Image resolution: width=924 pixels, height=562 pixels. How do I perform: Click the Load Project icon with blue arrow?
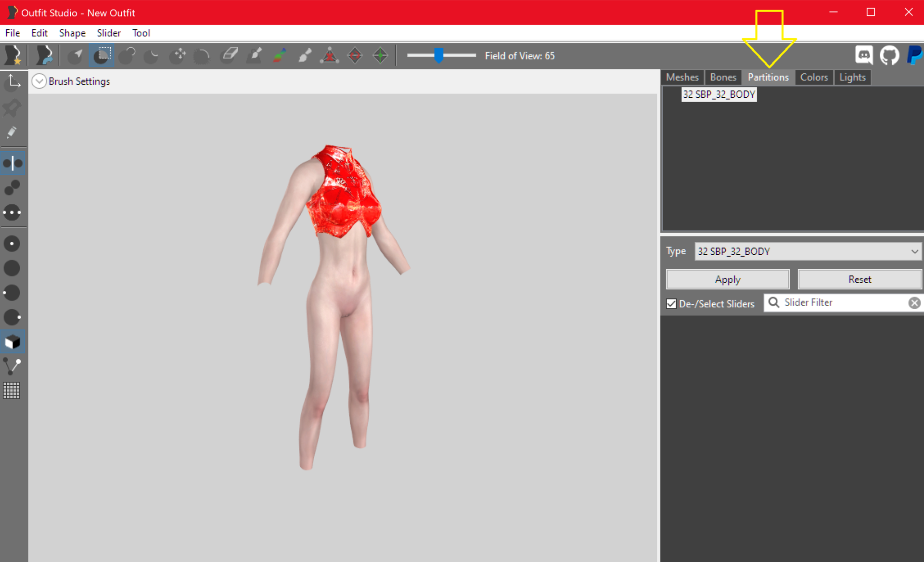[x=45, y=55]
